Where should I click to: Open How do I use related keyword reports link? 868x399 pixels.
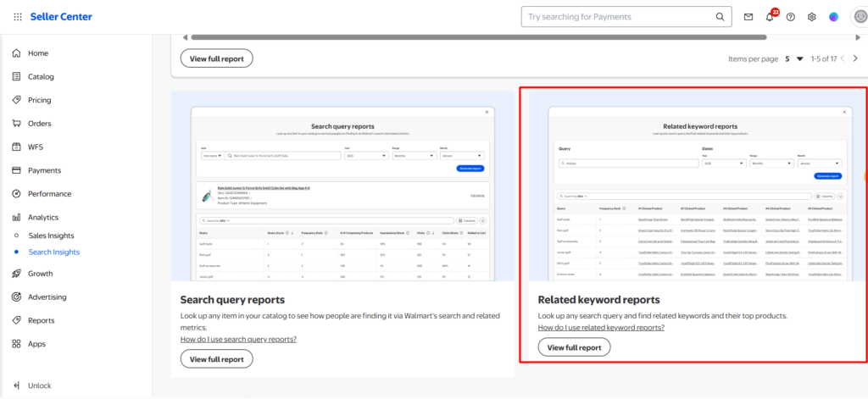[601, 328]
